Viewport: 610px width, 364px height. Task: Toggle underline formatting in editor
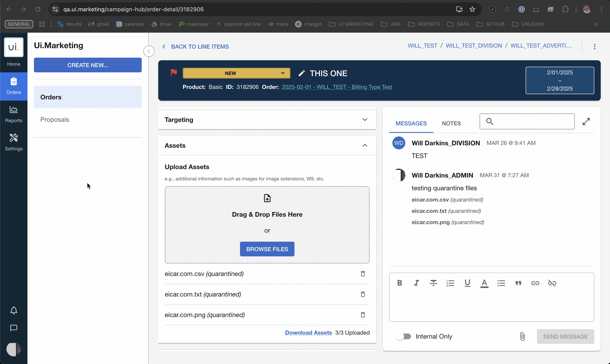[x=467, y=283]
